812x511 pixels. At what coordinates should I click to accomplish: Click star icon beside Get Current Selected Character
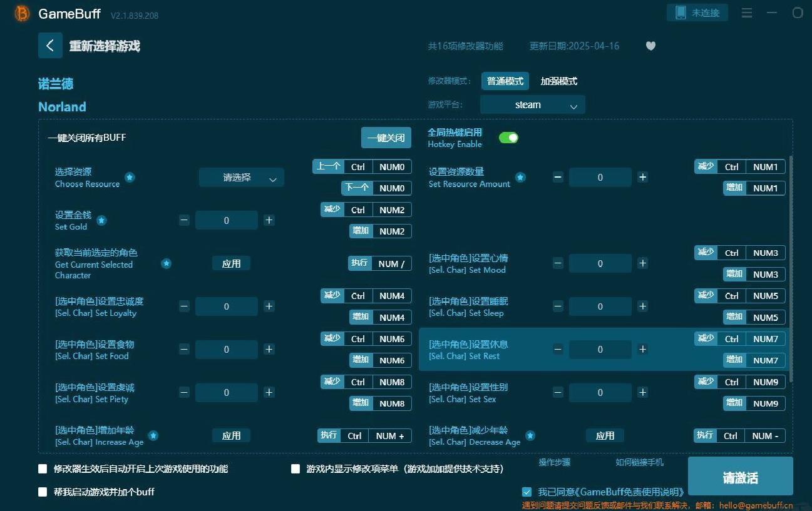166,263
